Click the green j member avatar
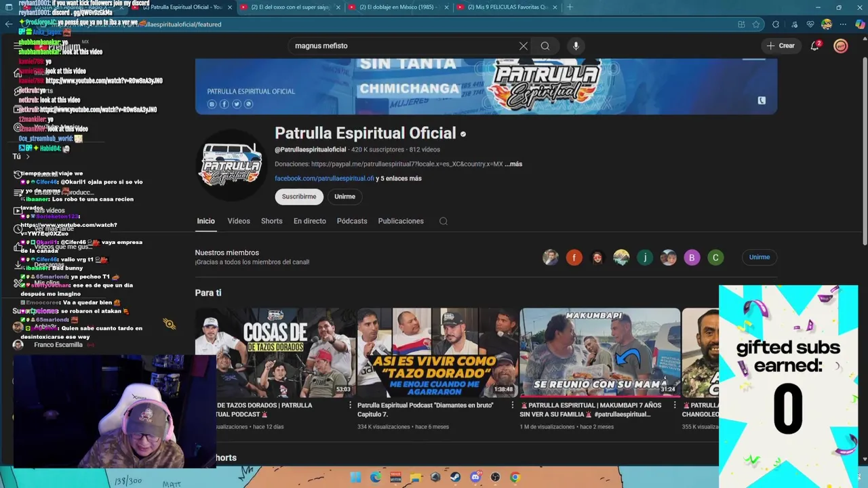Image resolution: width=868 pixels, height=488 pixels. (645, 258)
